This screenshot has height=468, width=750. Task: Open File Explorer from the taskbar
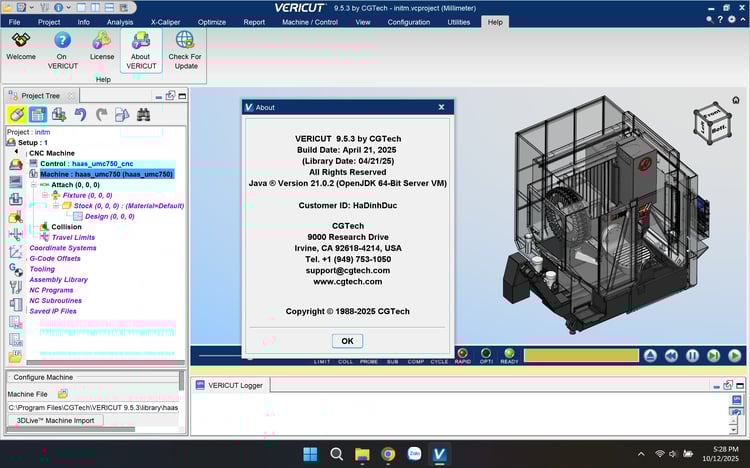(362, 454)
